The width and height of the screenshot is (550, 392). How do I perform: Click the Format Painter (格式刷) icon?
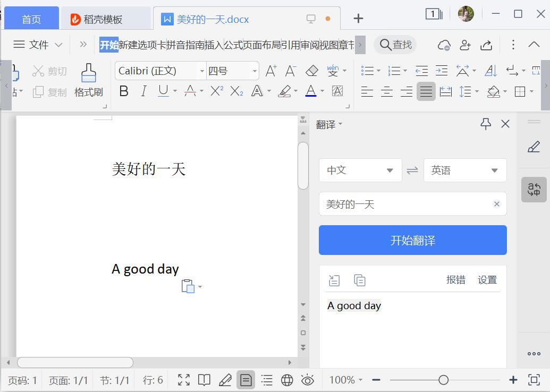[x=88, y=73]
